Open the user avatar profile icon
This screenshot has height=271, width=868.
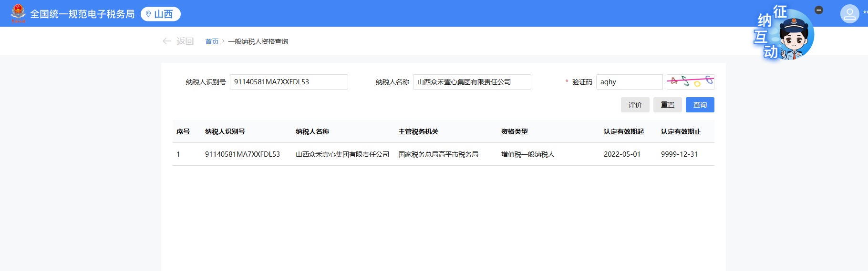click(x=849, y=14)
